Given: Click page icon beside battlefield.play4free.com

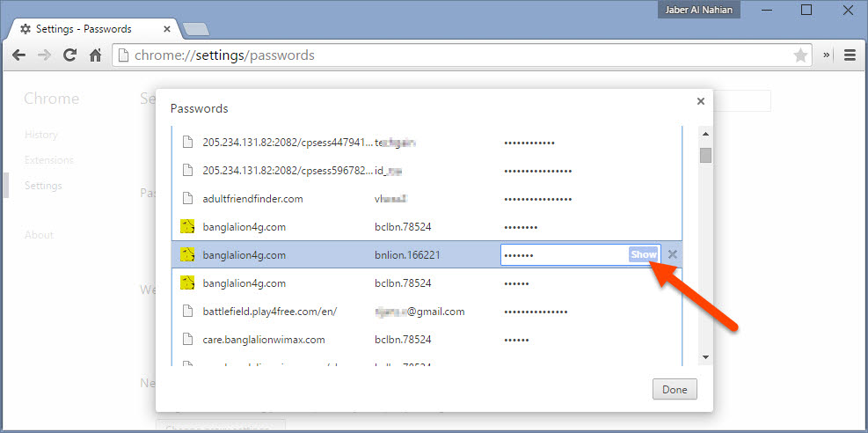Looking at the screenshot, I should point(187,312).
